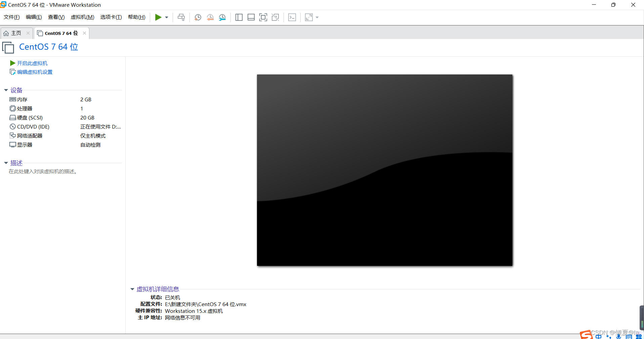The width and height of the screenshot is (644, 339).
Task: Click the hard disk icon
Action: pyautogui.click(x=13, y=117)
